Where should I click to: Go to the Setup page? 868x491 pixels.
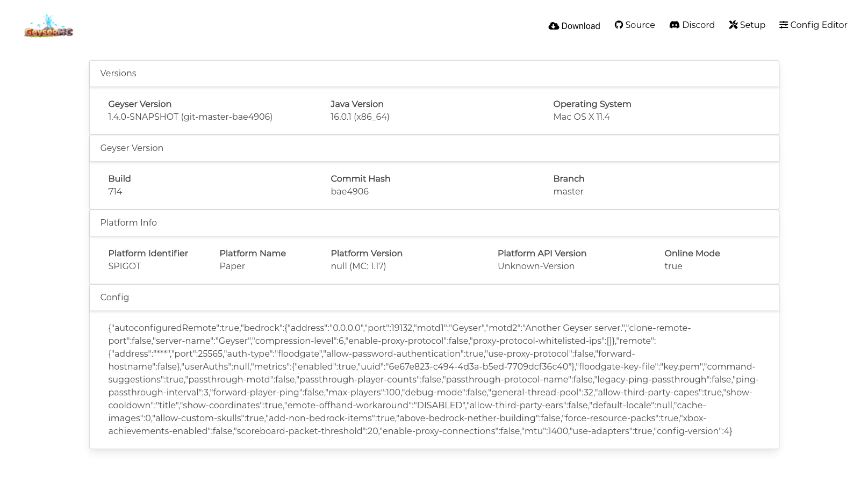747,25
